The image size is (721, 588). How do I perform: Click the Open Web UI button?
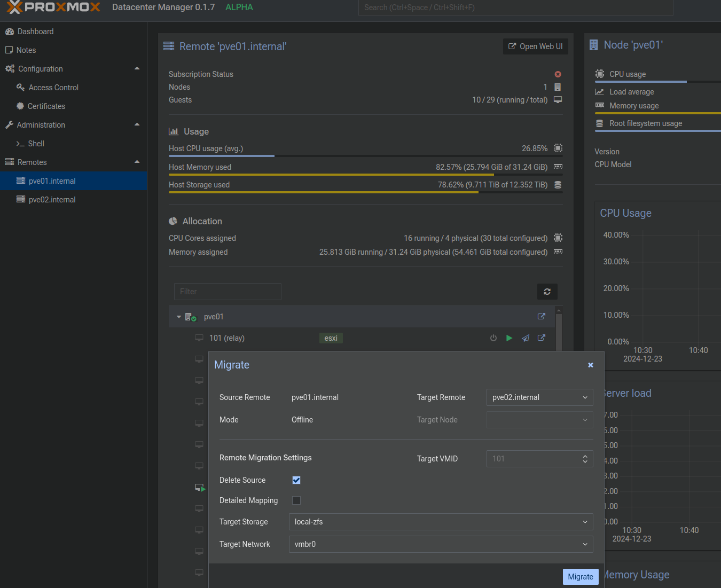(535, 46)
